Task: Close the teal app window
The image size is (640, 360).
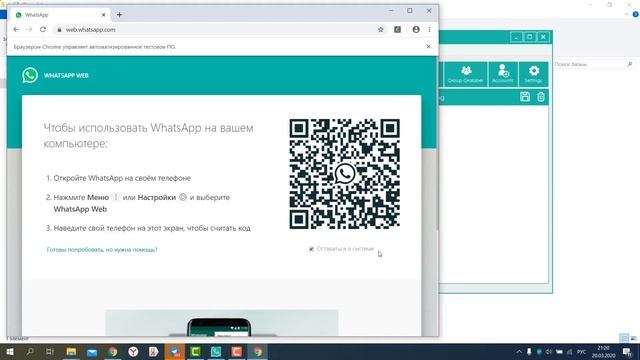Action: pos(543,37)
